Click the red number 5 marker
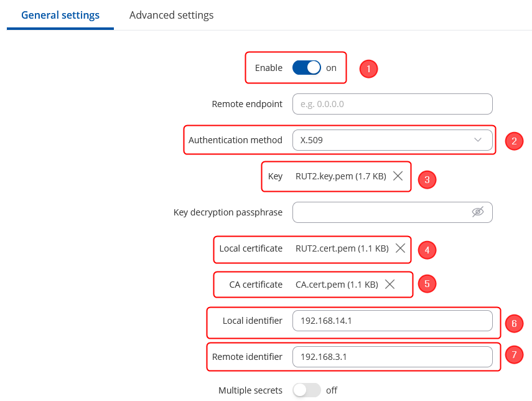Screen dimensions: 532x401 pos(426,285)
